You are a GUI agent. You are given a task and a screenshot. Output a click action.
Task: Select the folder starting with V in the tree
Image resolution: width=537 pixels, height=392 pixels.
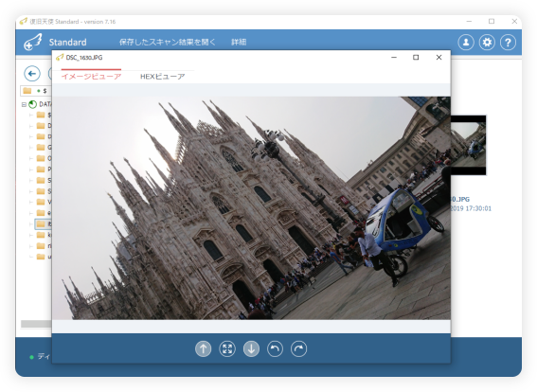[41, 202]
